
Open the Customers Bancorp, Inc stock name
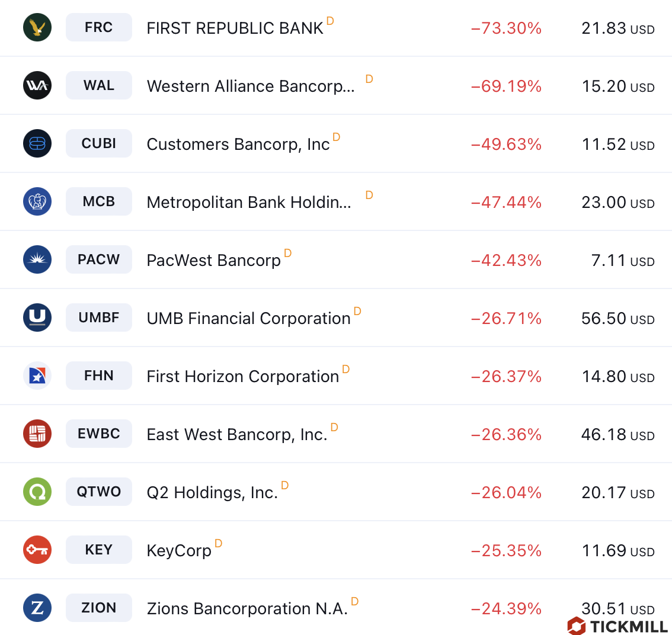[238, 145]
